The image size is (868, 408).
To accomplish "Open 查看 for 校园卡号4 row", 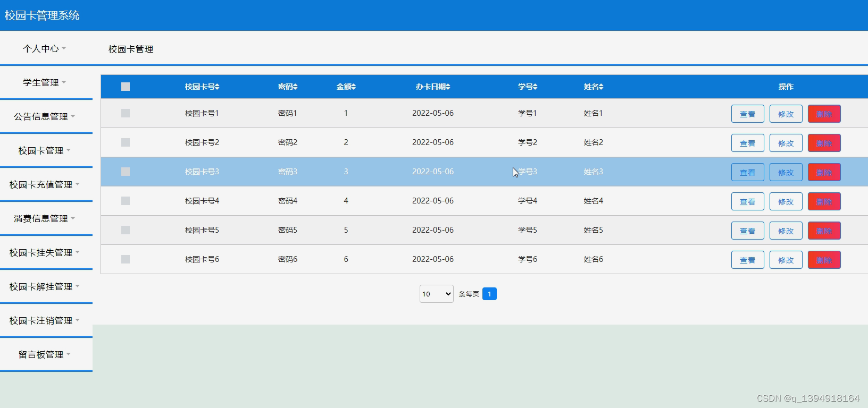I will tap(747, 201).
